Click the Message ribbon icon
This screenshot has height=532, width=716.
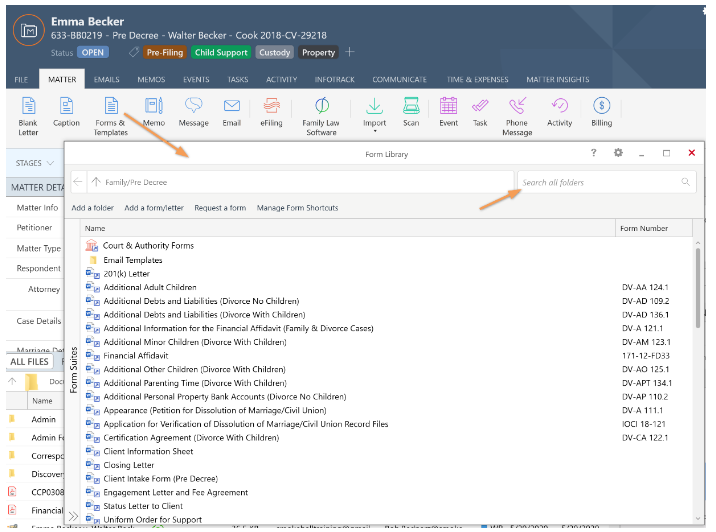(194, 112)
